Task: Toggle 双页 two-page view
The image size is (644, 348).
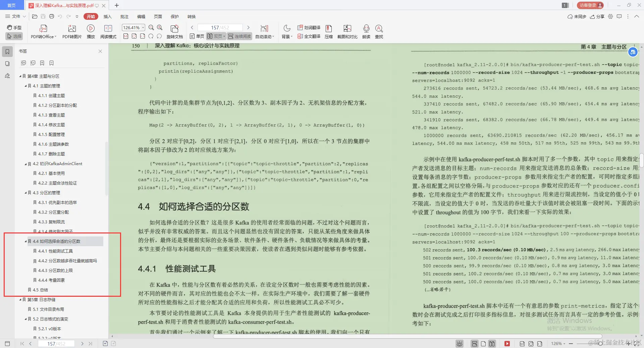Action: click(216, 36)
